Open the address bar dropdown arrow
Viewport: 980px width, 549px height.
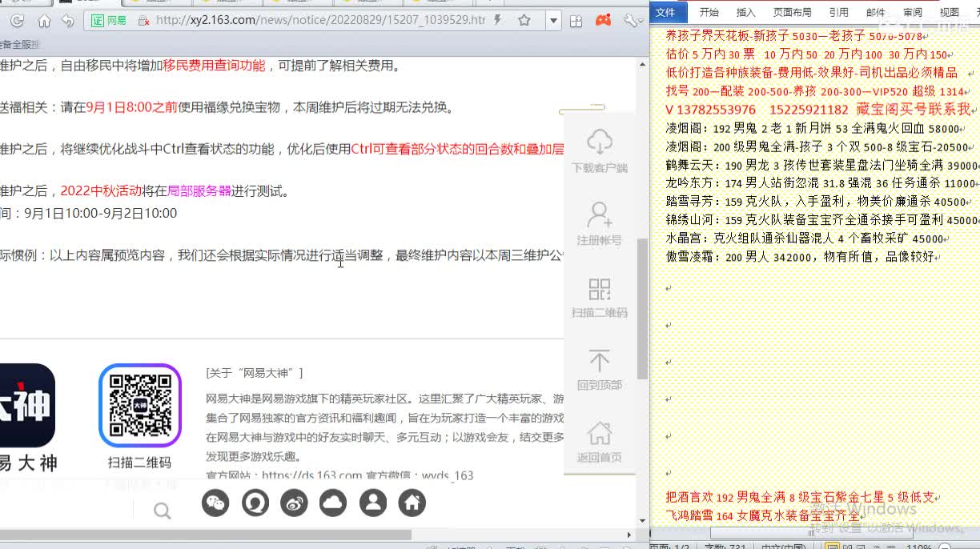553,20
